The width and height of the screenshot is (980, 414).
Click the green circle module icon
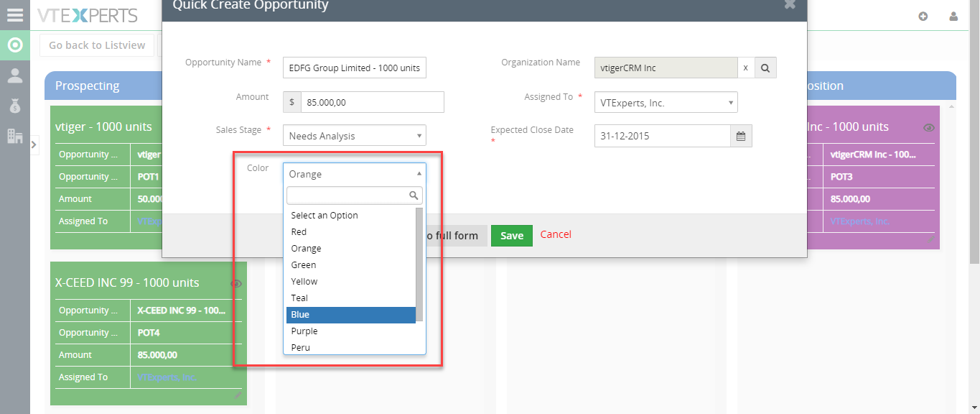pos(15,45)
